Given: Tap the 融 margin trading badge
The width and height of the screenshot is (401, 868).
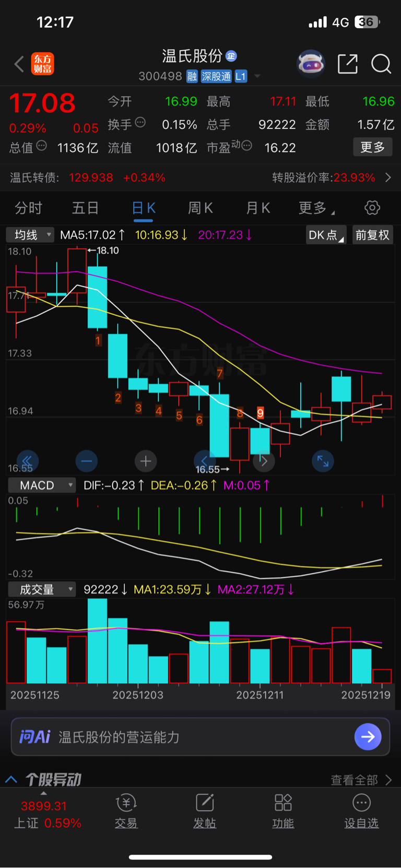Looking at the screenshot, I should pos(192,77).
